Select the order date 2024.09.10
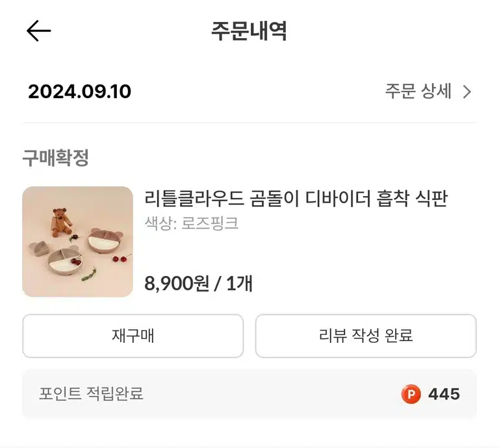 coord(79,92)
